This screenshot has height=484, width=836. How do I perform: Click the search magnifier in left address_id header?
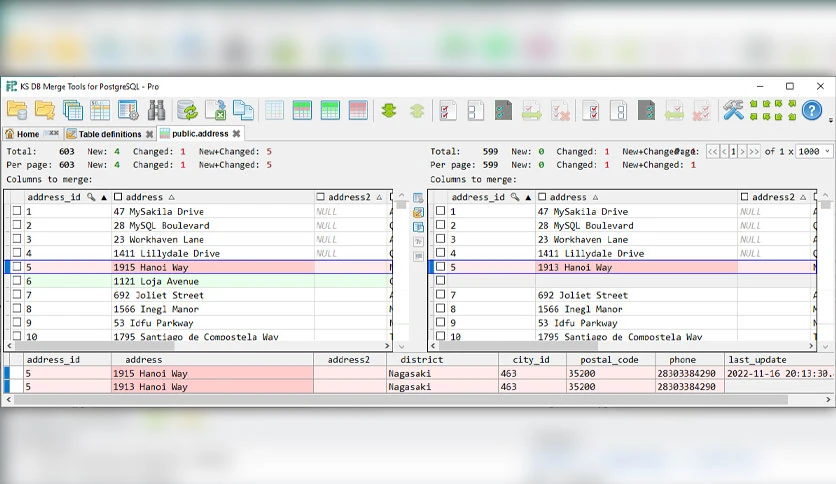[x=91, y=197]
